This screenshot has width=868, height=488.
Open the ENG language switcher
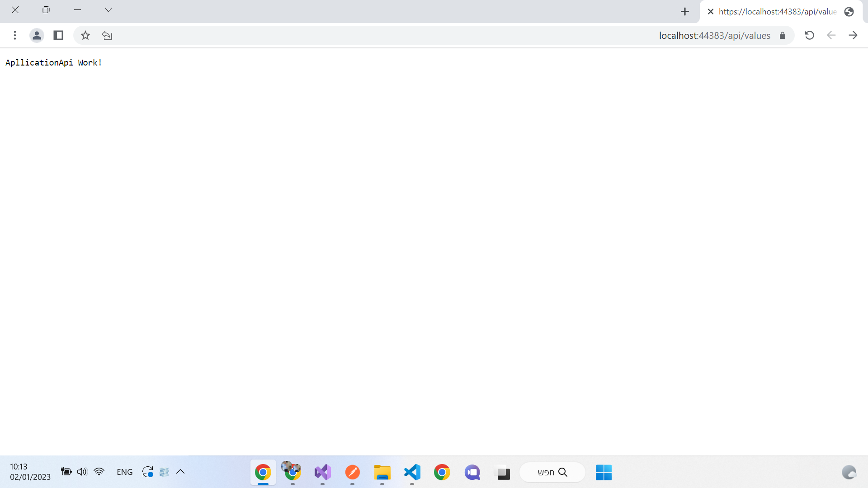(x=124, y=472)
